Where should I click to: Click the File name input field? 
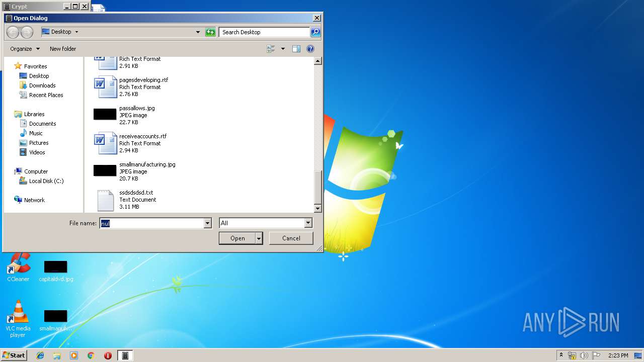click(151, 223)
